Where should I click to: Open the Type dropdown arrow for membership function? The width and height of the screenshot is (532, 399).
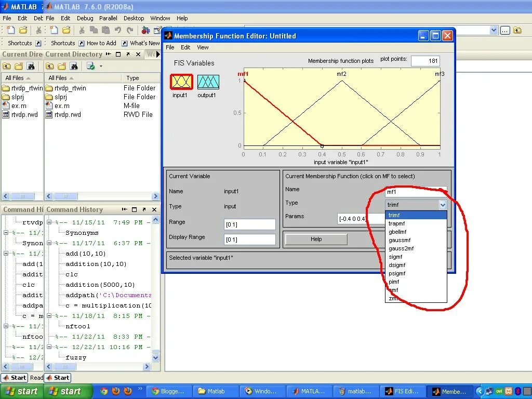tap(443, 205)
